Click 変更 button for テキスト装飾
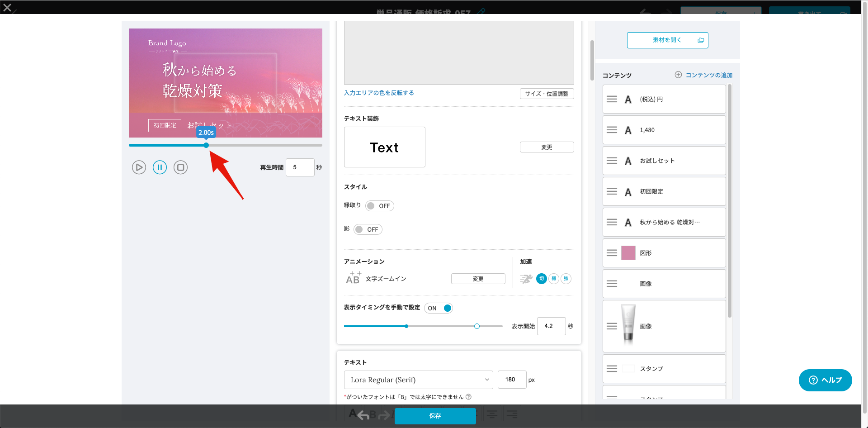 tap(547, 147)
